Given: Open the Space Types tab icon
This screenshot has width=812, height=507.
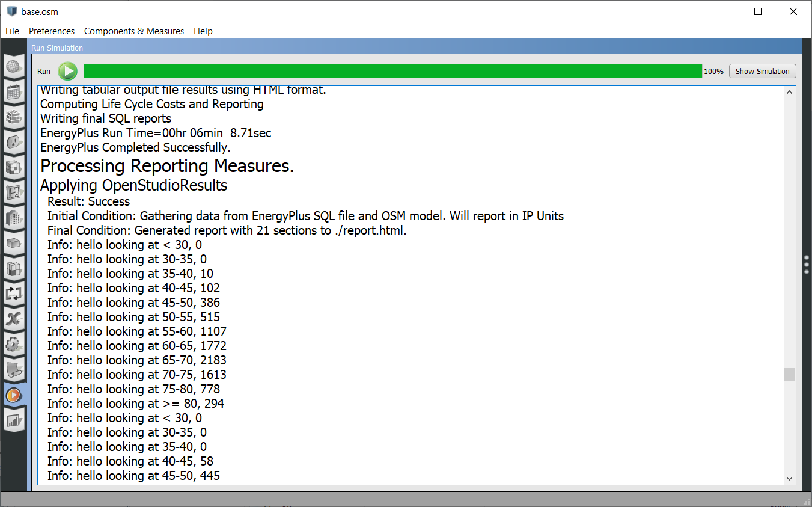Looking at the screenshot, I should pos(14,168).
